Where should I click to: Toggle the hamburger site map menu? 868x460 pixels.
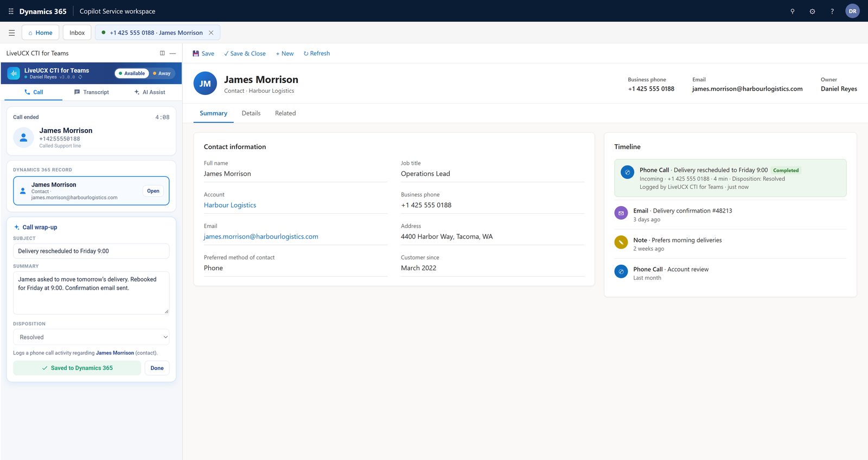click(11, 33)
